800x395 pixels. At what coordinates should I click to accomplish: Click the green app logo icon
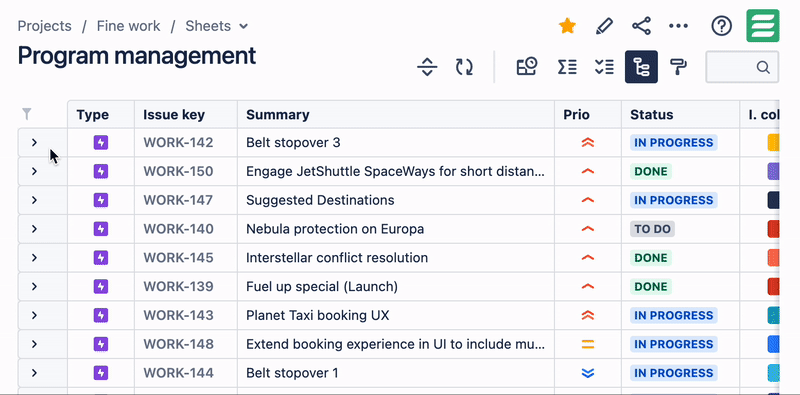tap(763, 26)
